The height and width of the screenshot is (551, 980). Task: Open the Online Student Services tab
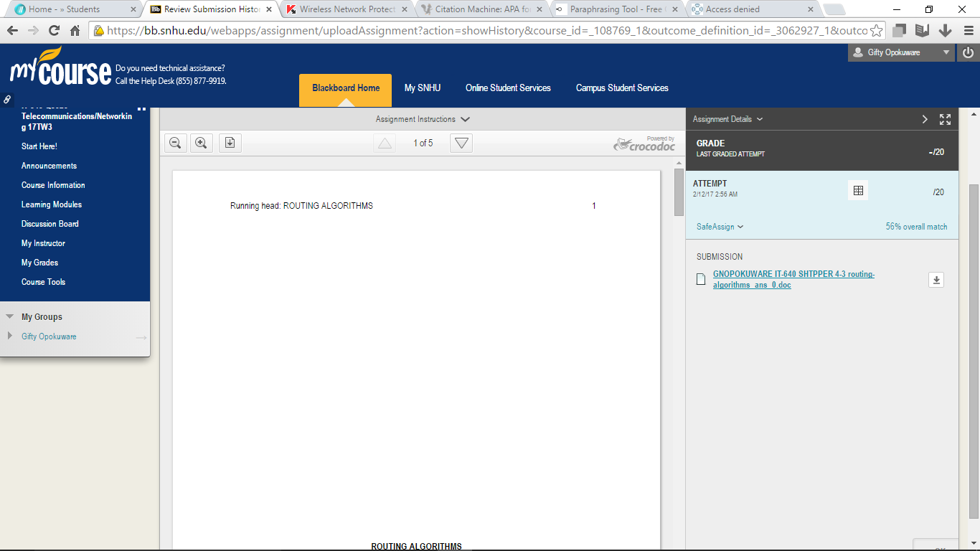508,88
